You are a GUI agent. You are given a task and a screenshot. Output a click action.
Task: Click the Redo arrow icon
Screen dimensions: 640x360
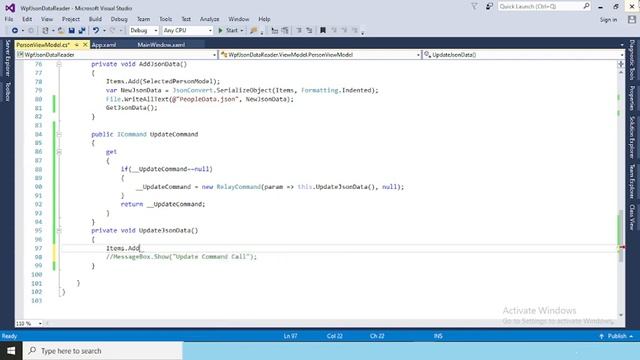(x=113, y=31)
